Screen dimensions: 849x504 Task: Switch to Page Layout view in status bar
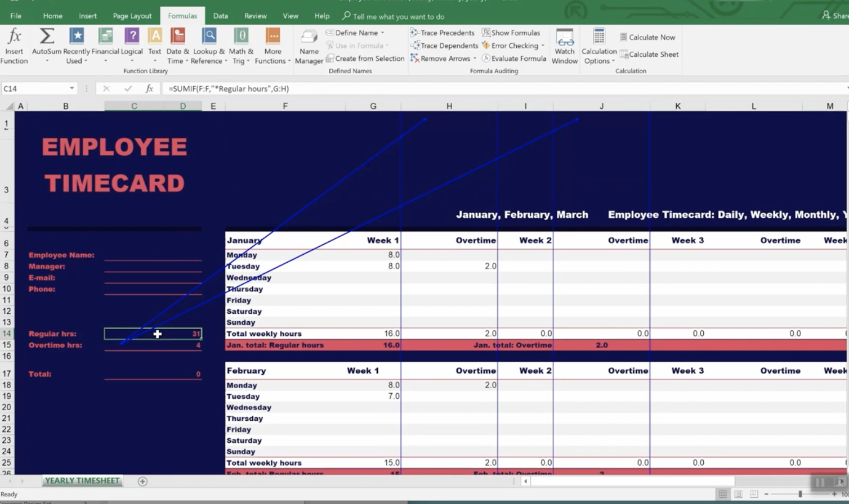coord(738,494)
